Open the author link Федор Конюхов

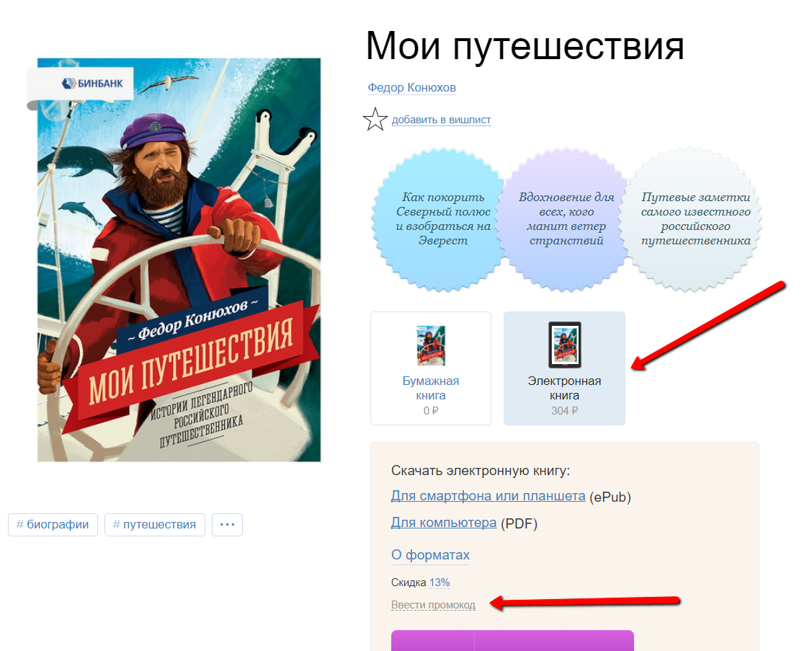pos(411,88)
